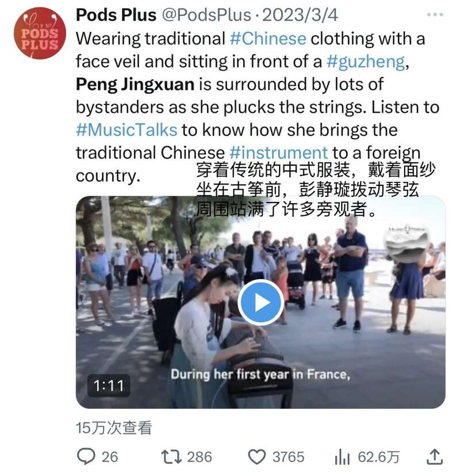Click the reply speech bubble icon
The height and width of the screenshot is (476, 460).
[86, 456]
